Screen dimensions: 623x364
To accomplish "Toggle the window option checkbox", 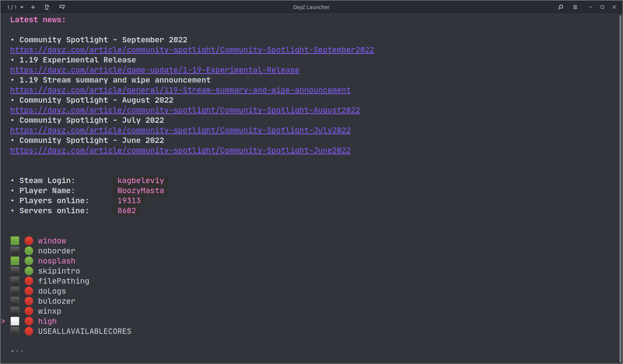I will click(x=15, y=241).
